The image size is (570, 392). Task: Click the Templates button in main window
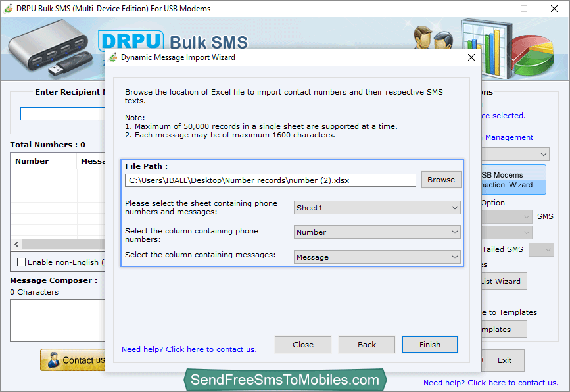pos(504,330)
